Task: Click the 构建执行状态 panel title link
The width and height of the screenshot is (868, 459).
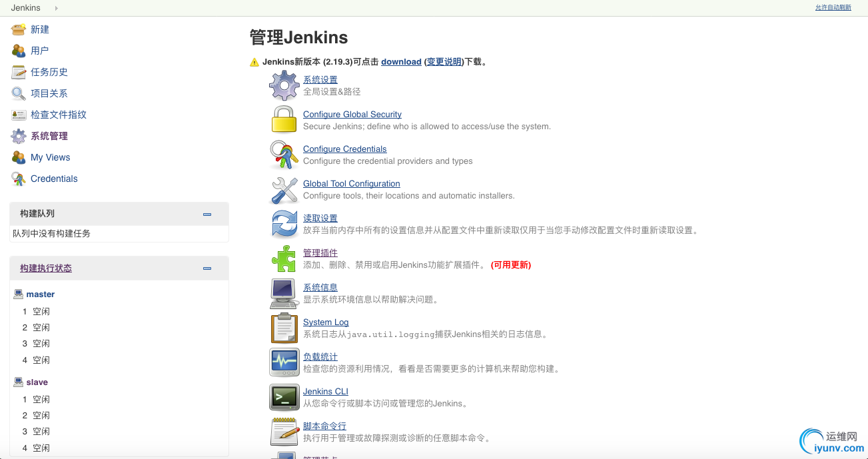Action: 46,268
